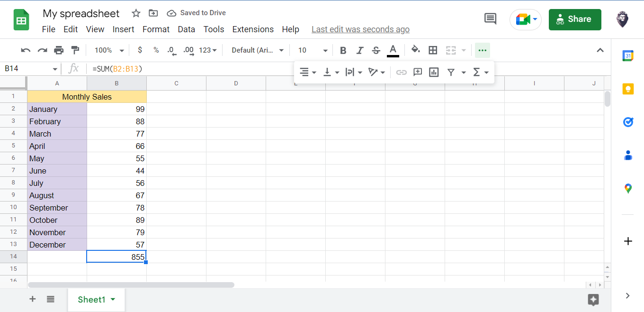This screenshot has height=312, width=644.
Task: Select the paint format tool
Action: pyautogui.click(x=74, y=50)
